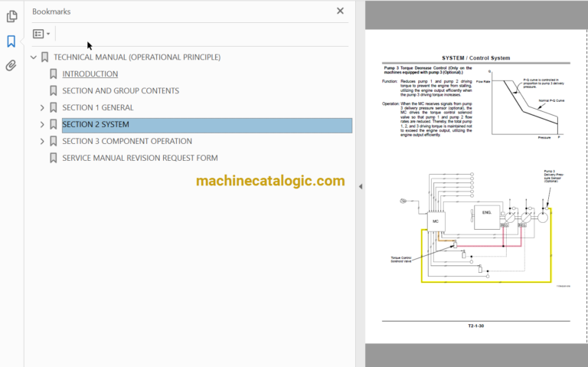Select SECTION 3 COMPONENT OPERATION bookmark text

point(127,141)
